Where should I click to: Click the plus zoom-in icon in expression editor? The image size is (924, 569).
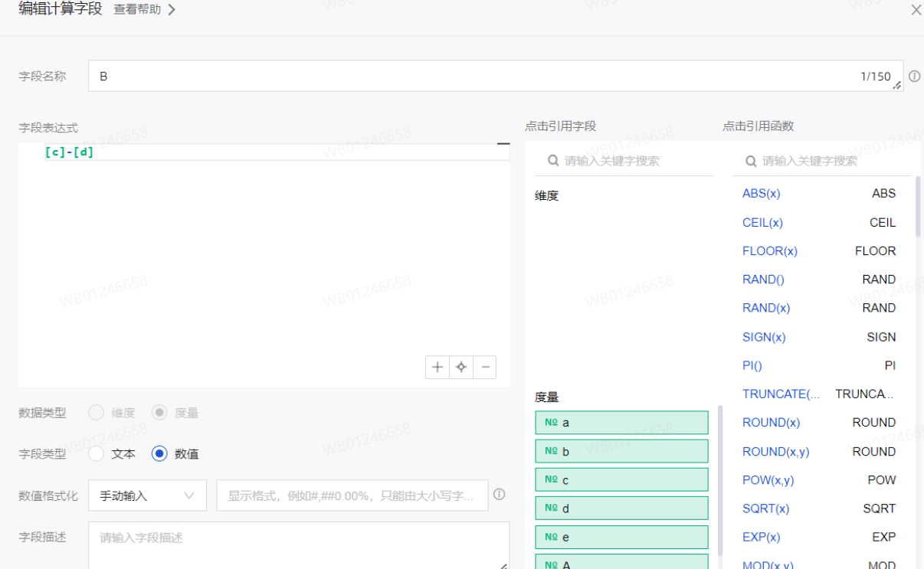437,368
